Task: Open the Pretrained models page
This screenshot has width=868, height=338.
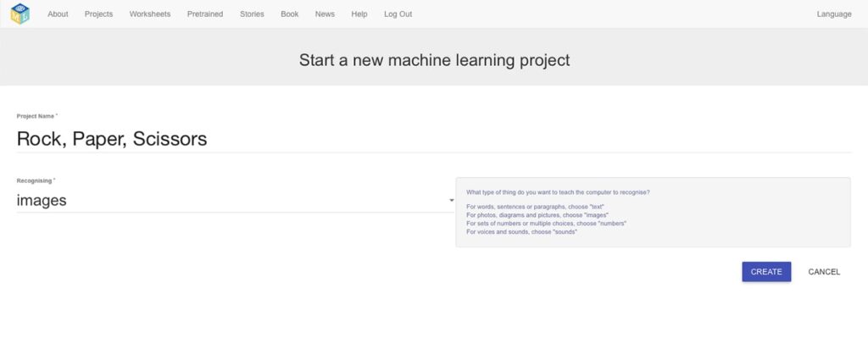Action: (x=205, y=14)
